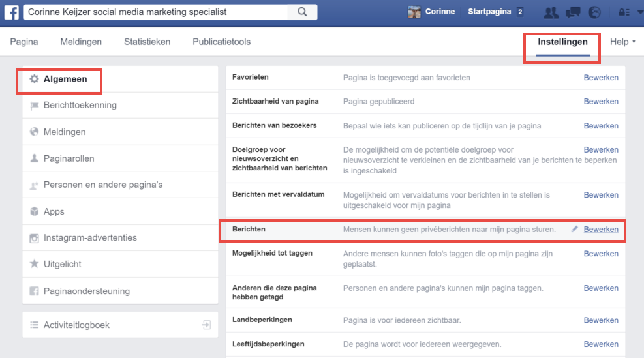The width and height of the screenshot is (644, 358).
Task: Open Paginarollen settings section
Action: coord(120,158)
